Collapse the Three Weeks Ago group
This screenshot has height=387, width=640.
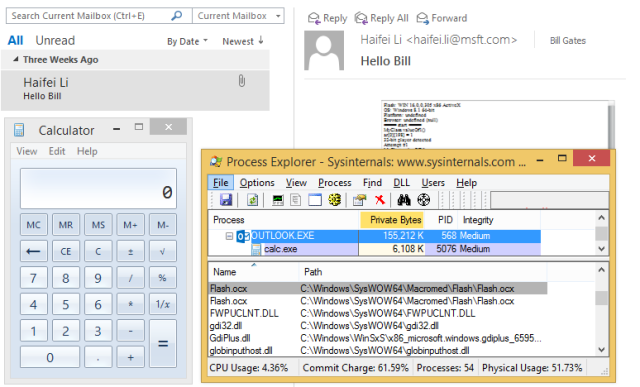click(x=16, y=60)
